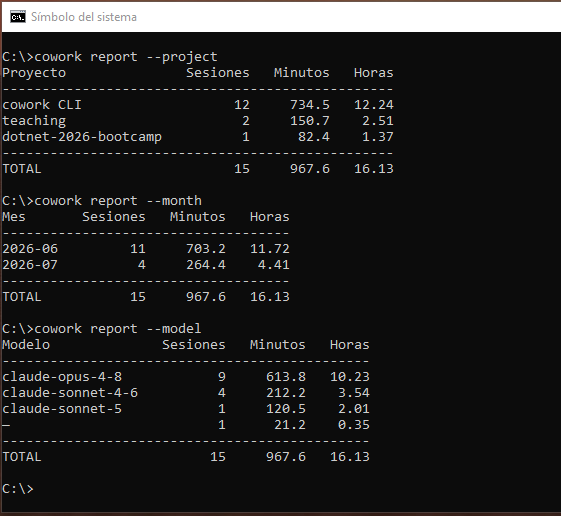Click 'TOTAL' label in the Proyecto table

[x=22, y=169]
